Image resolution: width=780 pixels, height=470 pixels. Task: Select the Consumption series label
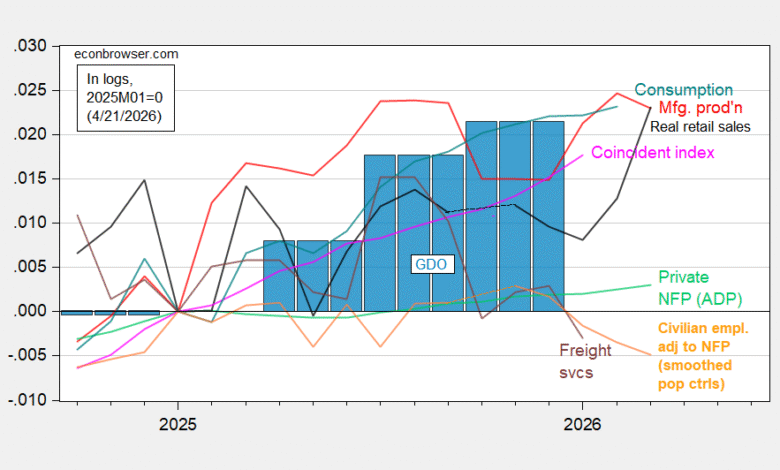pos(683,90)
